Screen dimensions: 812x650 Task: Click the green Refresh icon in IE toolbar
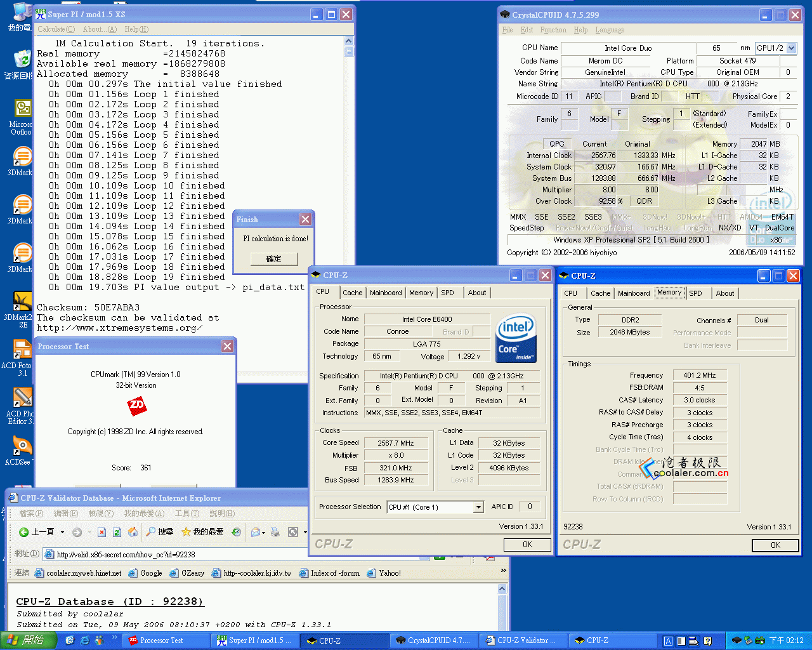[x=117, y=532]
